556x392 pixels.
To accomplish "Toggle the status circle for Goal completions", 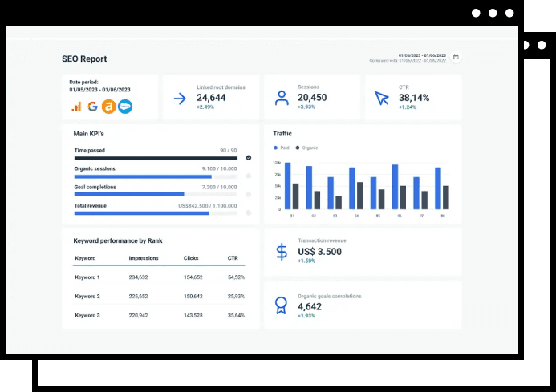I will coord(249,194).
